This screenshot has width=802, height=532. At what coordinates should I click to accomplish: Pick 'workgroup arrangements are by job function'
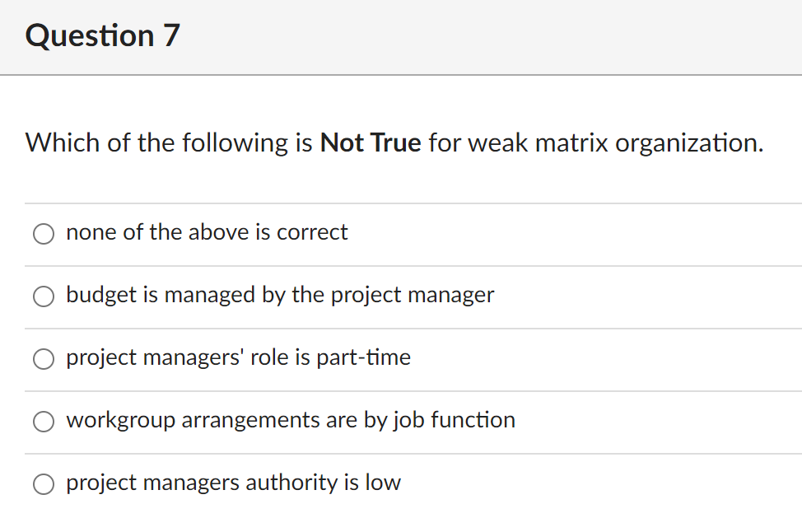44,422
